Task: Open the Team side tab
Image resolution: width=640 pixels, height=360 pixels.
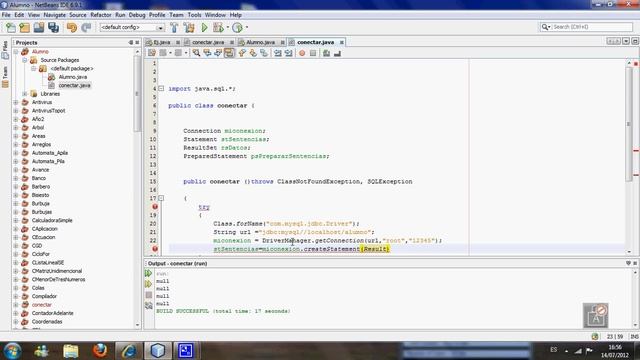Action: (x=5, y=76)
